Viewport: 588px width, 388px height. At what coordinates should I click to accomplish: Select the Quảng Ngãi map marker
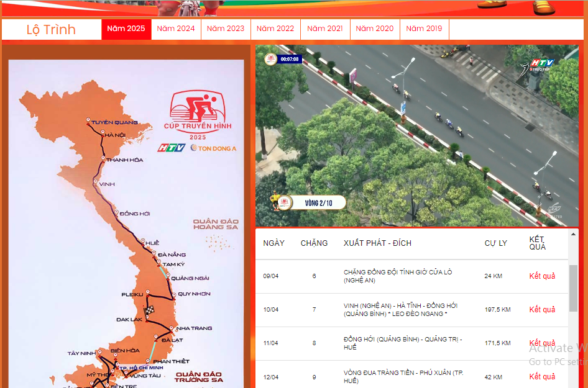tap(168, 276)
